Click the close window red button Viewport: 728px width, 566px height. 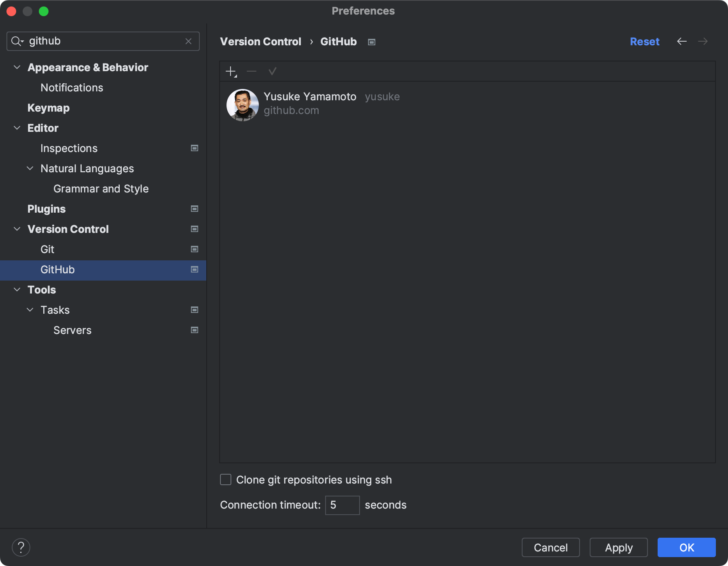tap(11, 11)
